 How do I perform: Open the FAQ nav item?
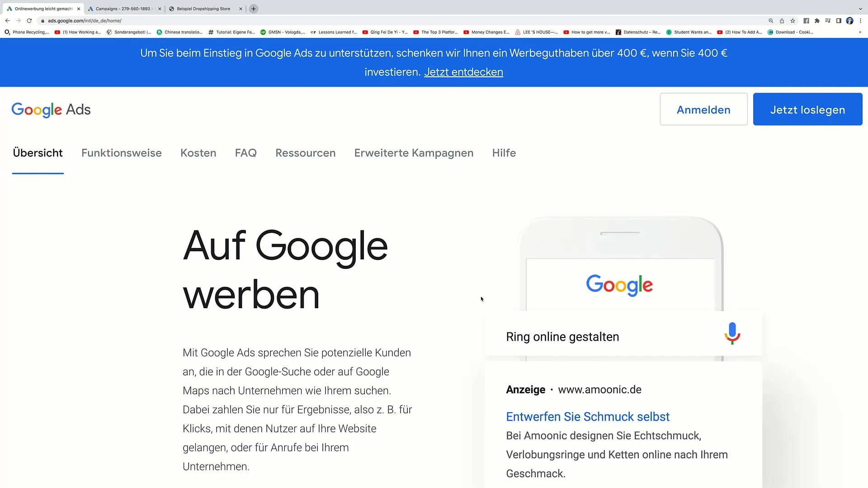[x=246, y=153]
